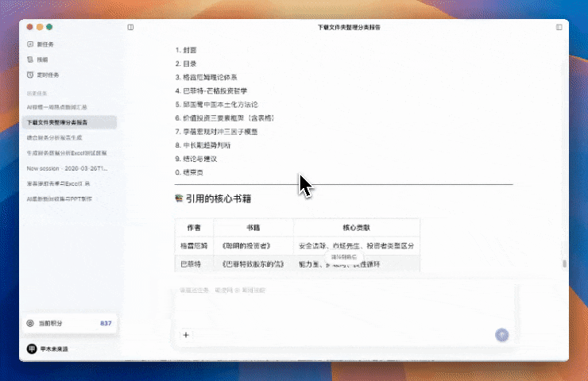Click the 历史任务 section label

(37, 94)
